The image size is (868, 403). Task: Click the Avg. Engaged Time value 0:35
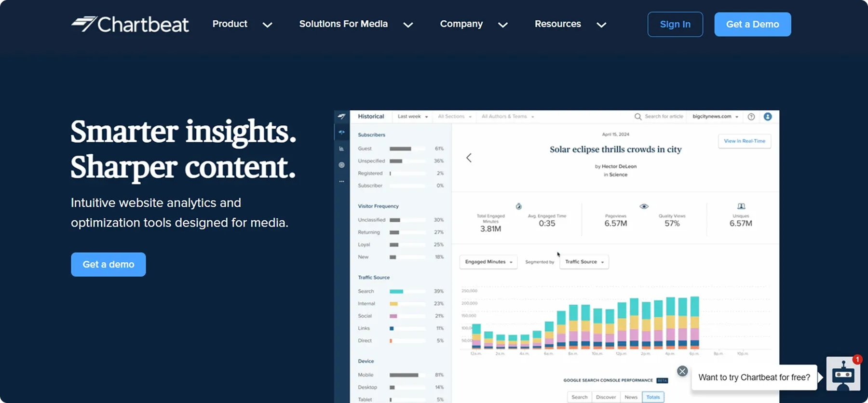(547, 223)
